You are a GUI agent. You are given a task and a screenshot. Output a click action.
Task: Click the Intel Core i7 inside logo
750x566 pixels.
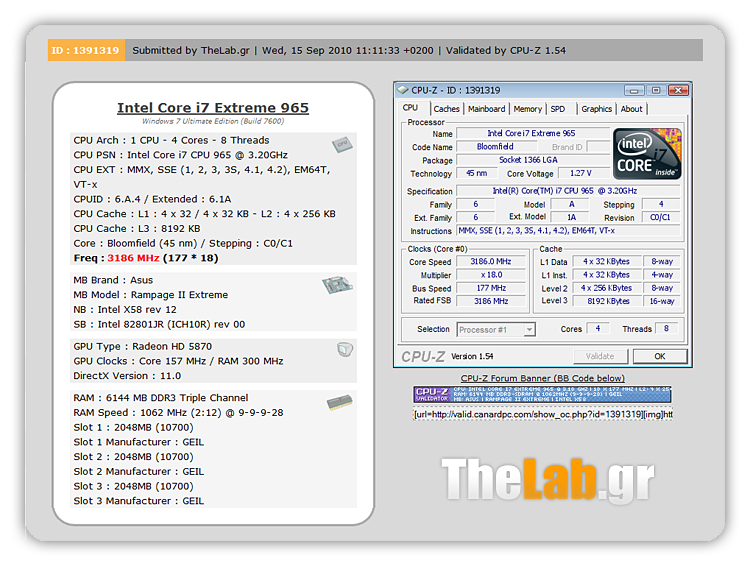[x=647, y=154]
